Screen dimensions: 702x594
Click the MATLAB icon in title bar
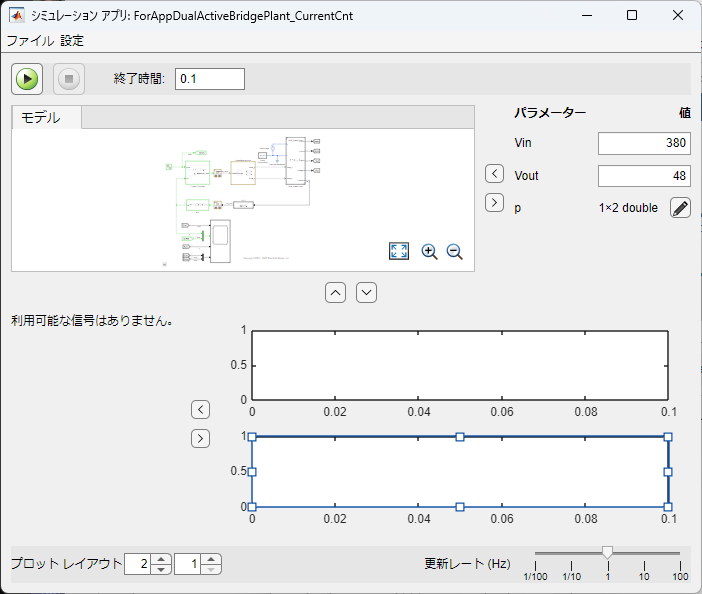pyautogui.click(x=17, y=16)
